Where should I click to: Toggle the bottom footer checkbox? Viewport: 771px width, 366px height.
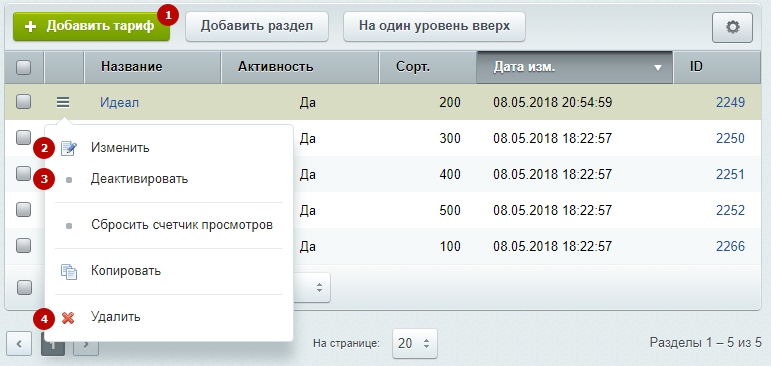pos(24,287)
